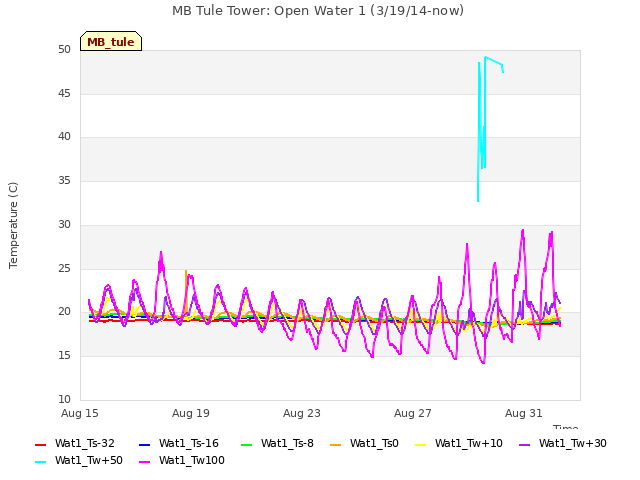Image resolution: width=640 pixels, height=480 pixels.
Task: Select the Wat1_Tw+10 legend entry
Action: coord(459,443)
